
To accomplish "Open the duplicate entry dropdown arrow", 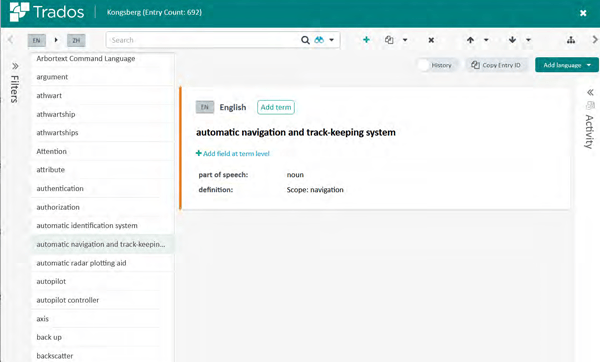I will pyautogui.click(x=405, y=40).
